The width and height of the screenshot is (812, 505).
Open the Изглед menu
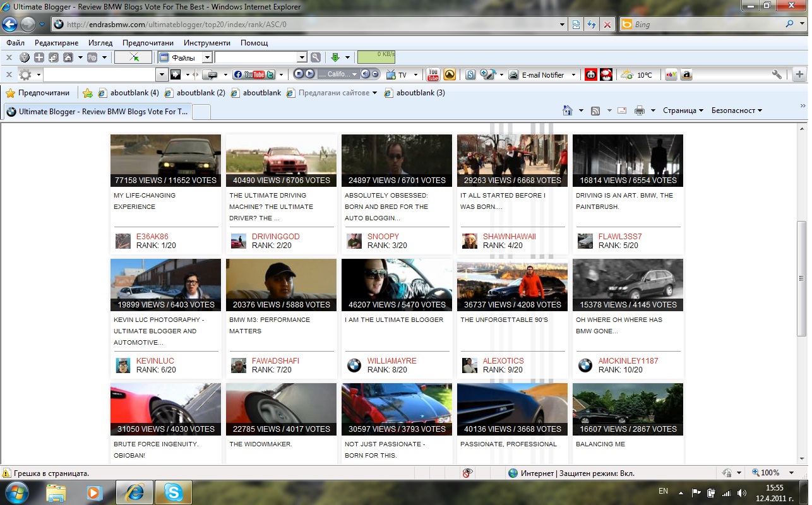100,43
